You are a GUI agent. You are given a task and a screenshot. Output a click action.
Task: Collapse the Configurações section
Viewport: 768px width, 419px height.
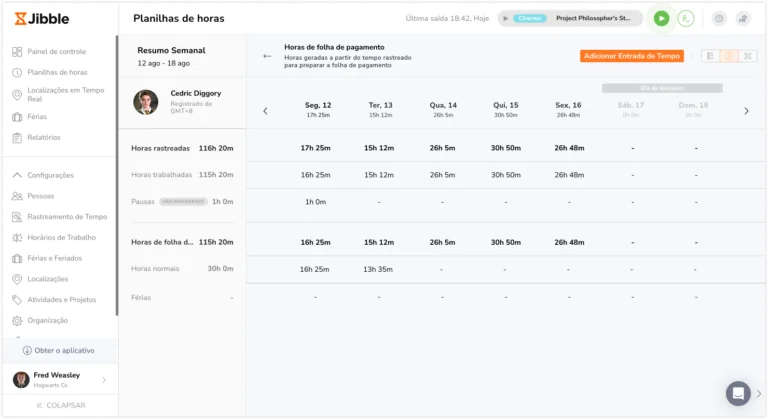pyautogui.click(x=17, y=175)
